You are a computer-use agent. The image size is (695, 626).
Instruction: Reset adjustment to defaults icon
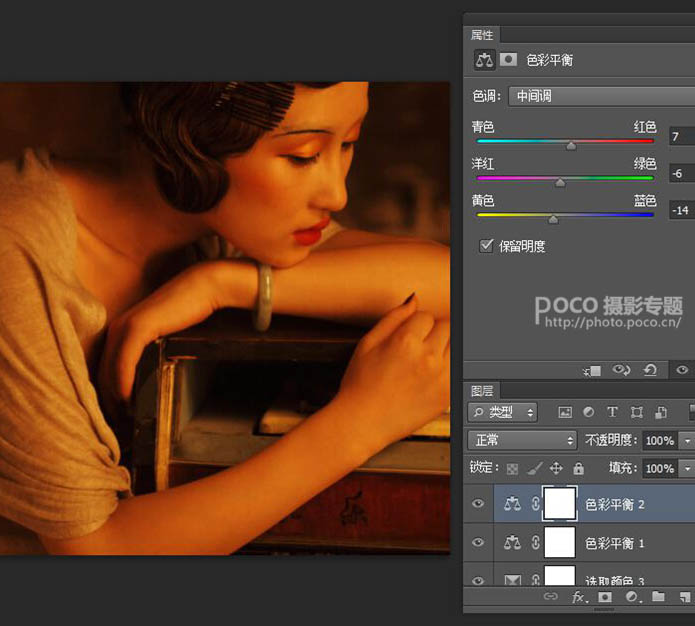pyautogui.click(x=650, y=370)
